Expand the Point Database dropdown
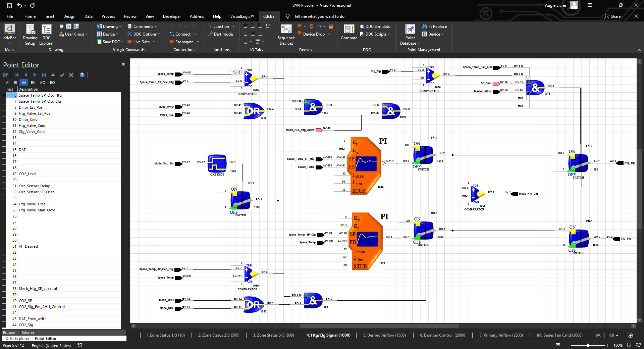Screen dimensions: 644x349 (418, 43)
